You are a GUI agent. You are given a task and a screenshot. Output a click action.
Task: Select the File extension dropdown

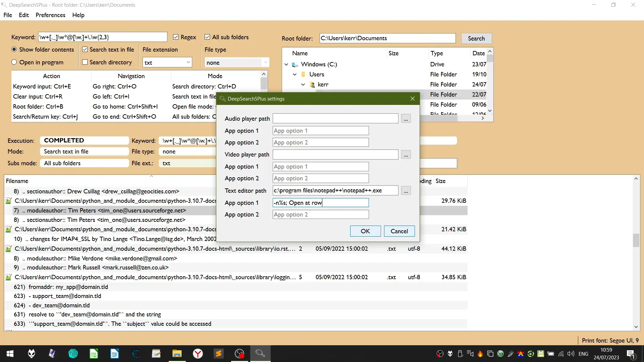click(x=167, y=62)
